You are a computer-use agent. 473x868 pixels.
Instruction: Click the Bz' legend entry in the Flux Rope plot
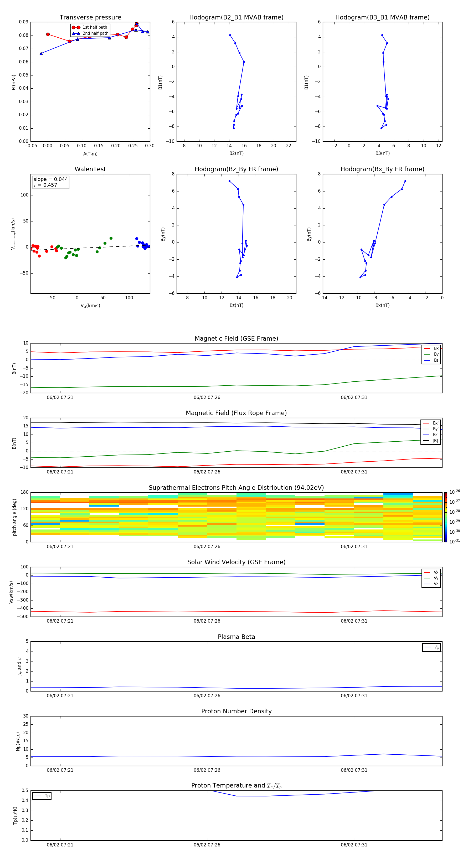tap(431, 435)
